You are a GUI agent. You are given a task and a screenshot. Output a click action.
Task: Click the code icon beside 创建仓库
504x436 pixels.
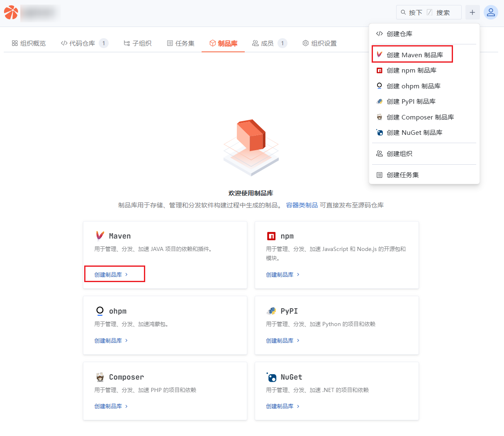379,34
